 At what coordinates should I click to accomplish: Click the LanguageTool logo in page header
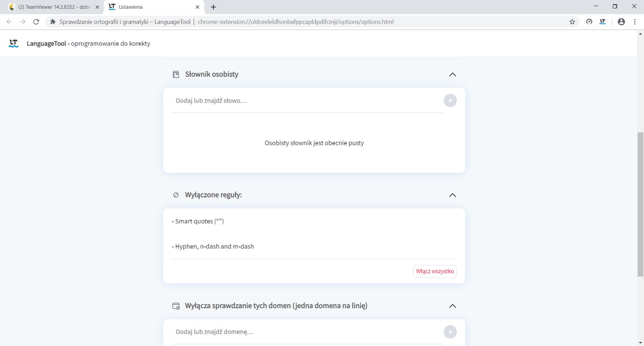pyautogui.click(x=13, y=43)
